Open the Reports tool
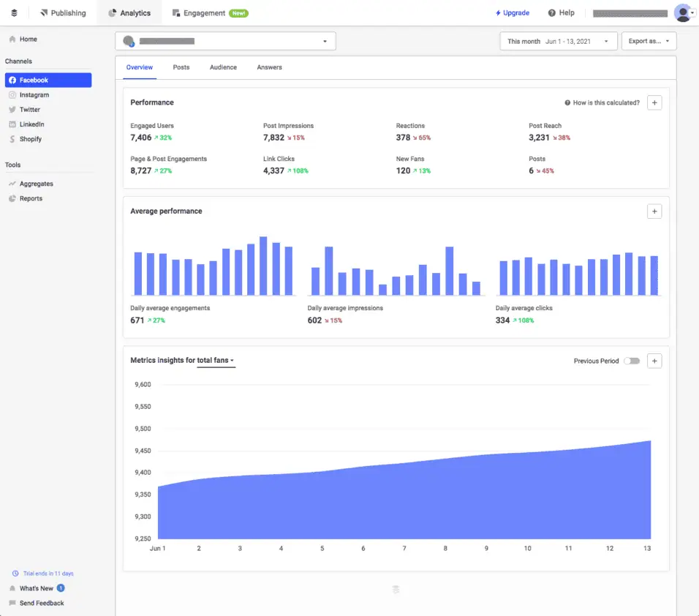Image resolution: width=699 pixels, height=616 pixels. click(x=31, y=199)
